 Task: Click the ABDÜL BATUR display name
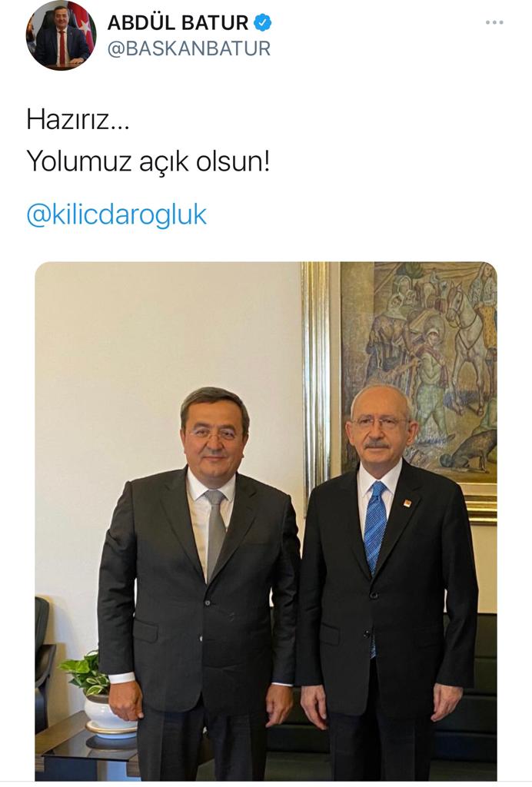coord(178,22)
